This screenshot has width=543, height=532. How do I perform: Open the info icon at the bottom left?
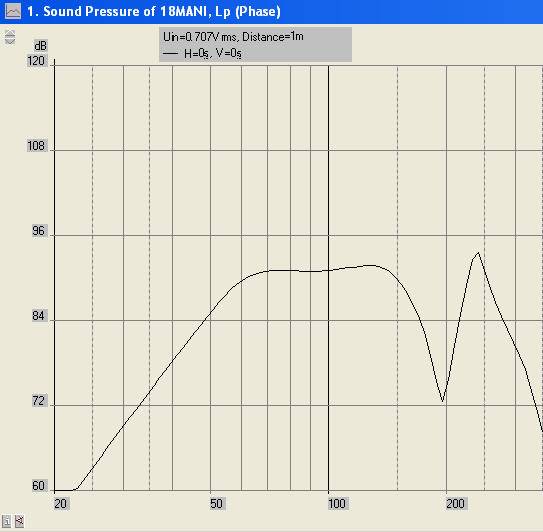pos(6,521)
